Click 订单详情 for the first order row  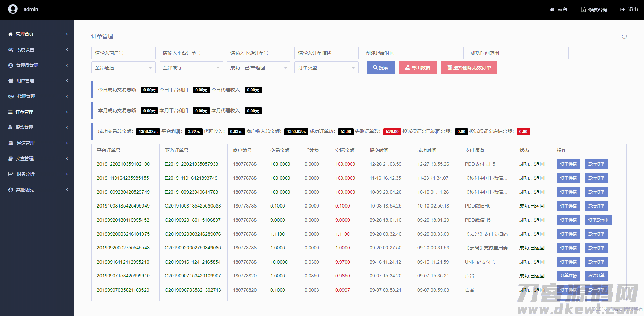click(568, 164)
